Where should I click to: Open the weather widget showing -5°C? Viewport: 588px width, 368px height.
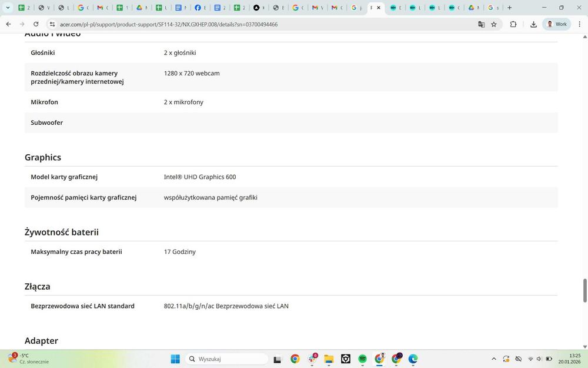28,359
